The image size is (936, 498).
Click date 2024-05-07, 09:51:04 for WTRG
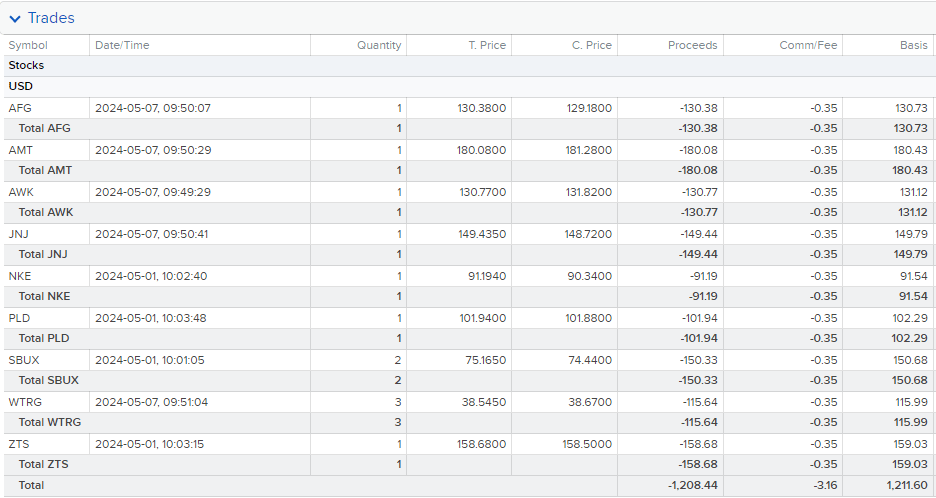point(152,402)
